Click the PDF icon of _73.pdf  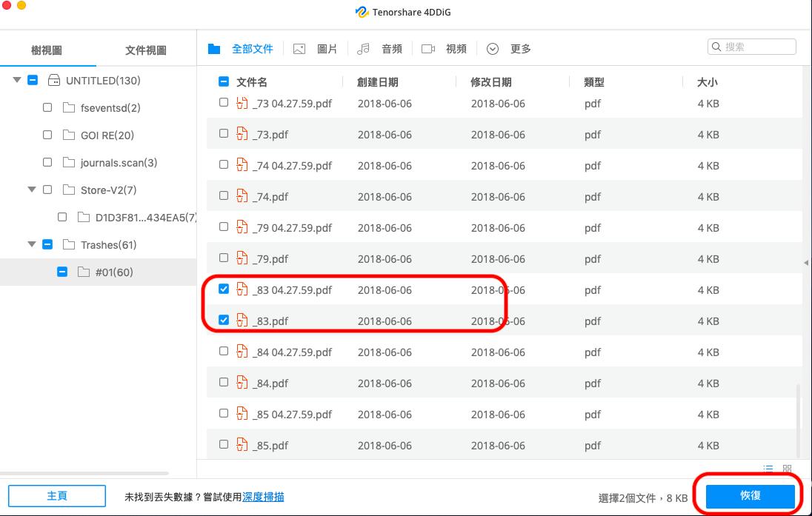tap(242, 134)
